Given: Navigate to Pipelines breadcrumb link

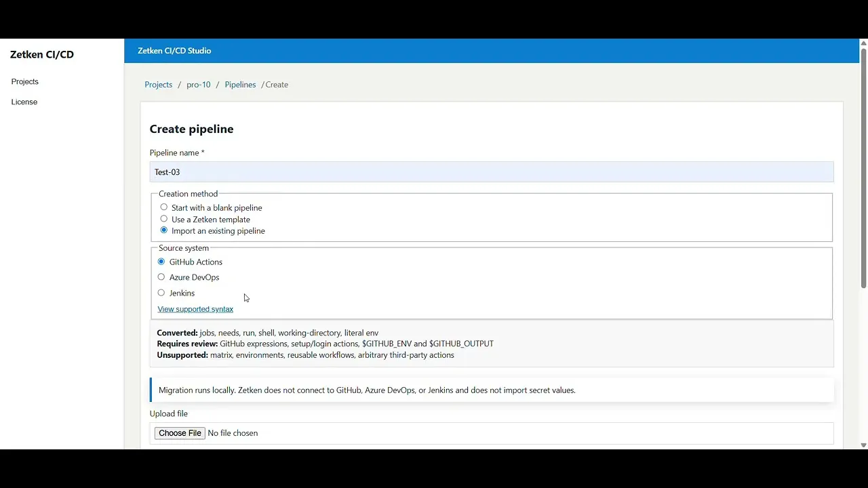Looking at the screenshot, I should point(240,85).
